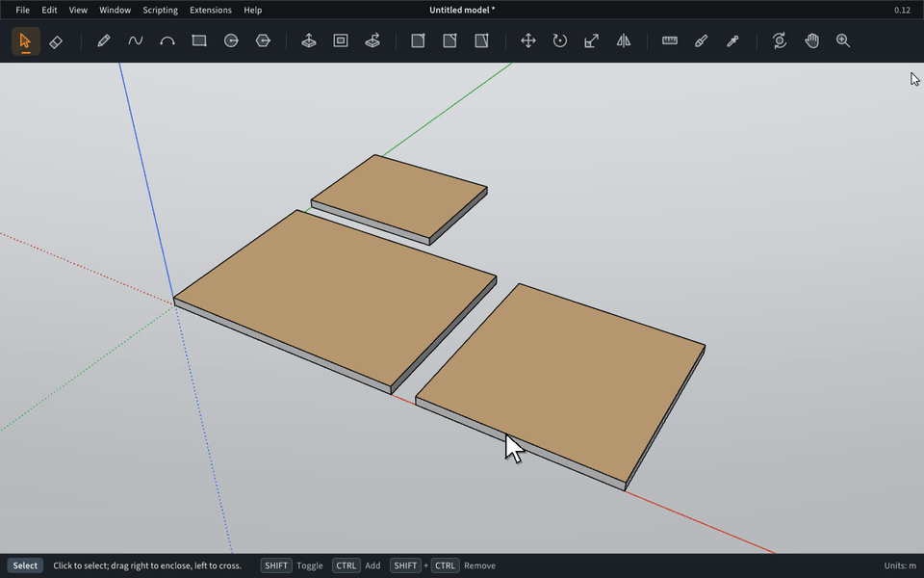Click the version number 0.12
The width and height of the screenshot is (924, 578).
click(902, 10)
